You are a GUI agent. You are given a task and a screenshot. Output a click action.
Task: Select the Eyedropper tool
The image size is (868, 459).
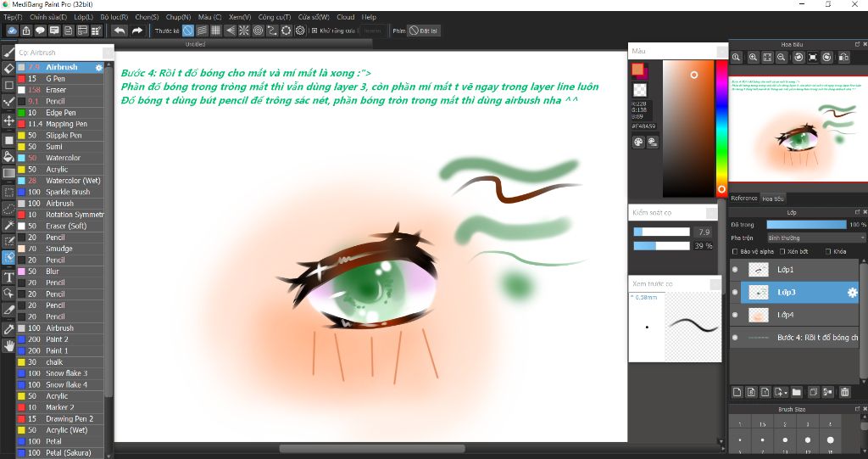8,328
